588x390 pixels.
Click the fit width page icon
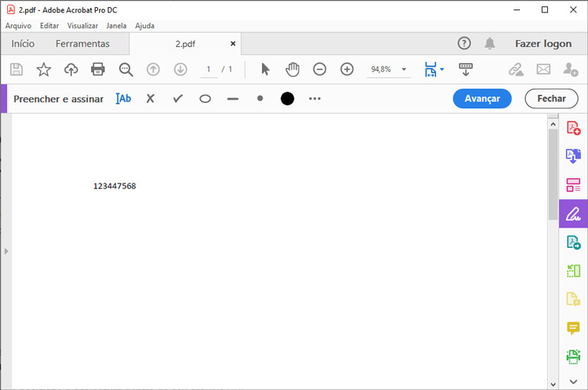pos(430,69)
